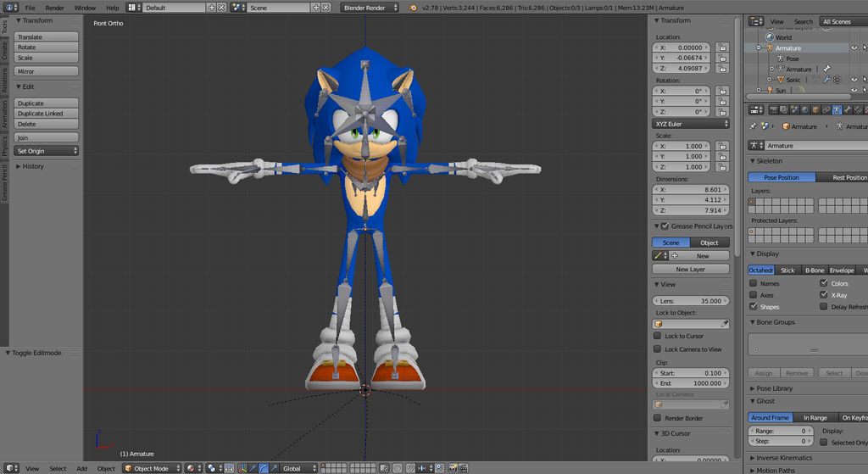Open the Object Mode selector
868x474 pixels.
pos(152,468)
